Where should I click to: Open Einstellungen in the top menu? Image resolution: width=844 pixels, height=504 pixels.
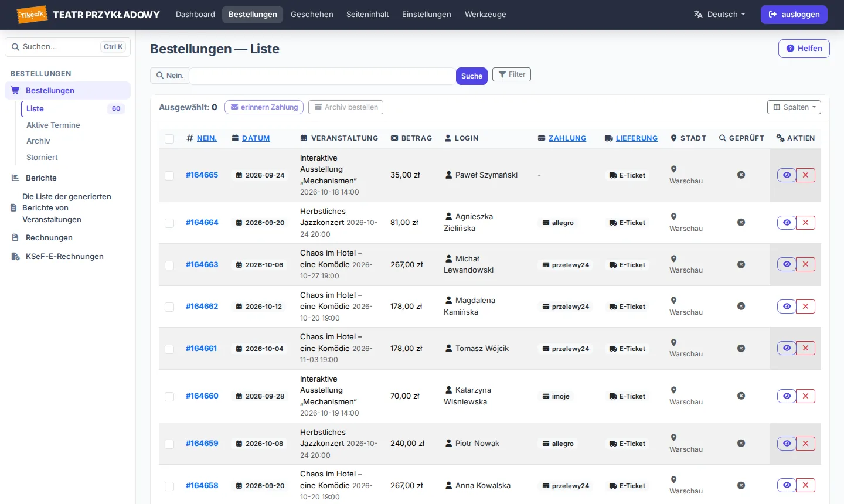(x=427, y=15)
